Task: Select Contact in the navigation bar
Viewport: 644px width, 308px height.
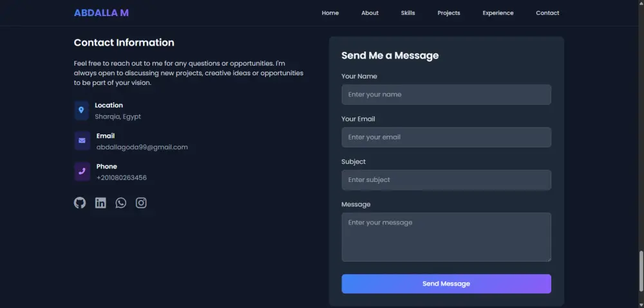Action: point(547,13)
